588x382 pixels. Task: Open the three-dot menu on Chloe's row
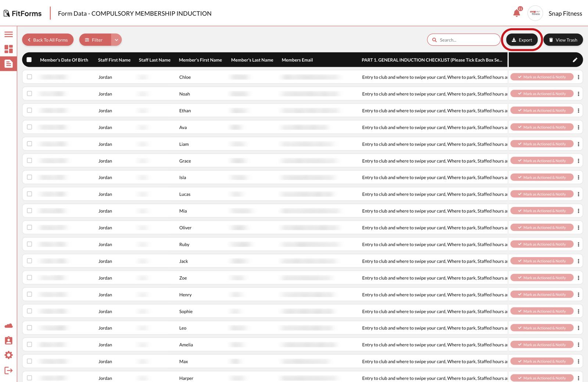click(x=578, y=77)
